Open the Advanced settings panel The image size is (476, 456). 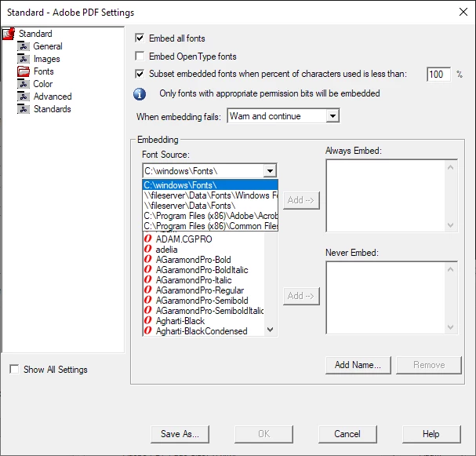53,97
